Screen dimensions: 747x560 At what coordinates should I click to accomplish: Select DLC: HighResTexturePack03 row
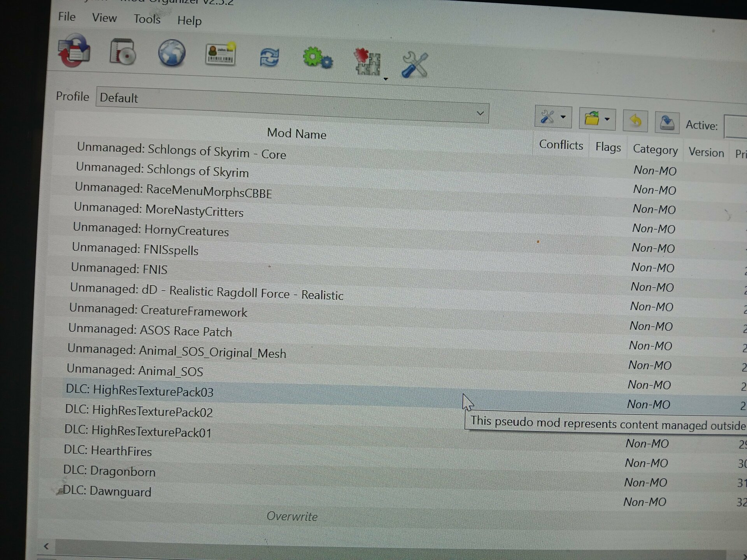coord(139,390)
